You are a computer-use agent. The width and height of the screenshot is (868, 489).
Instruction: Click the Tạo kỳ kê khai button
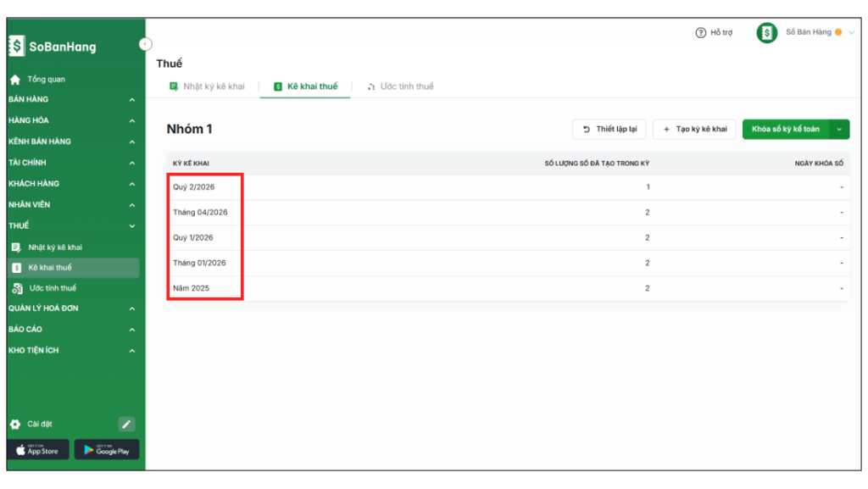pos(694,129)
